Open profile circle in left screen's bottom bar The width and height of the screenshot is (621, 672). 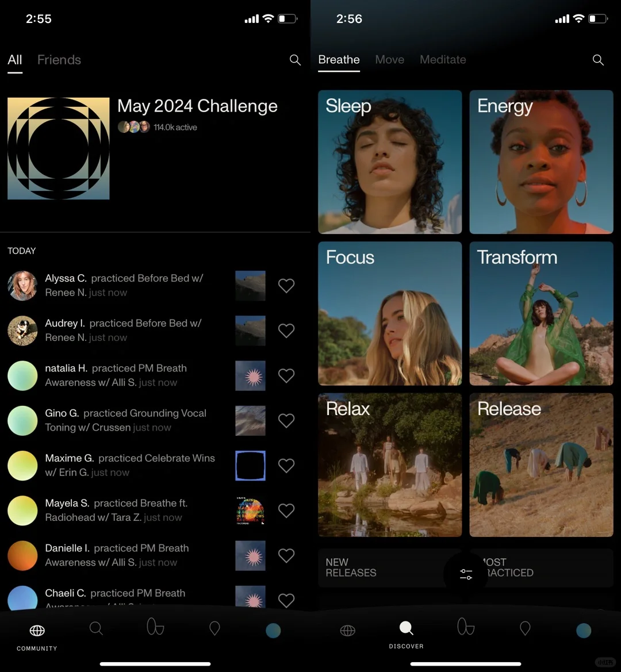(273, 631)
